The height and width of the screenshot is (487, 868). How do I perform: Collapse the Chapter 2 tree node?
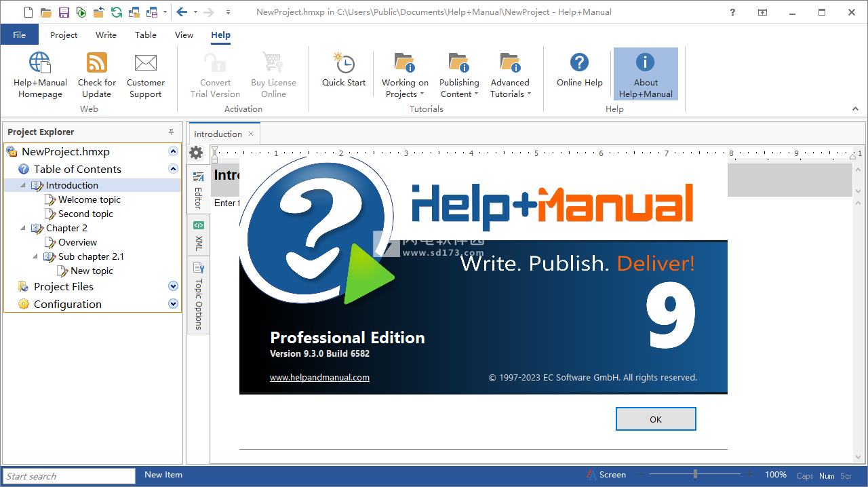pos(23,228)
